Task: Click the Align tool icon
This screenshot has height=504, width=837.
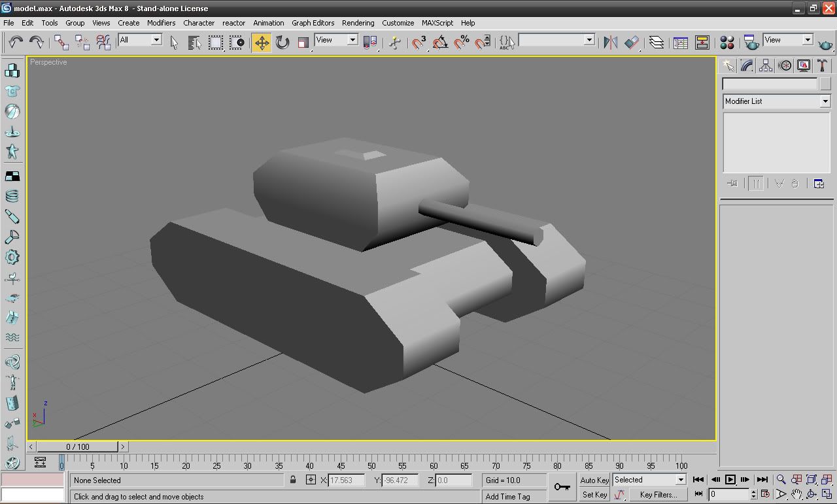Action: pyautogui.click(x=632, y=42)
